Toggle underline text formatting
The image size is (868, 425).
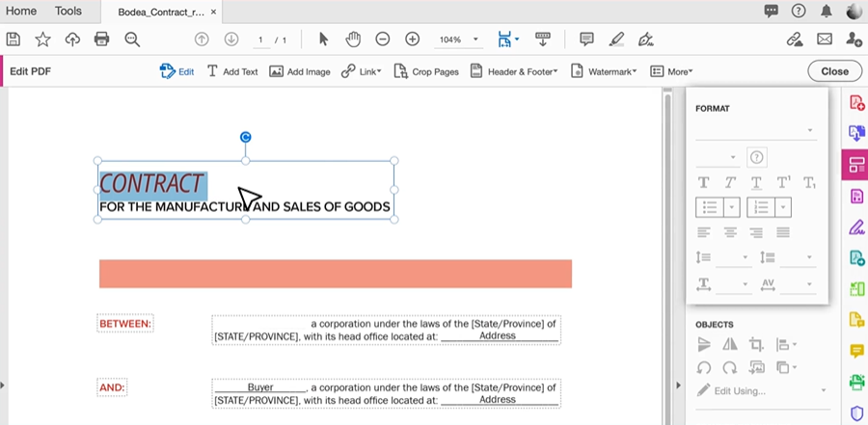[x=756, y=182]
